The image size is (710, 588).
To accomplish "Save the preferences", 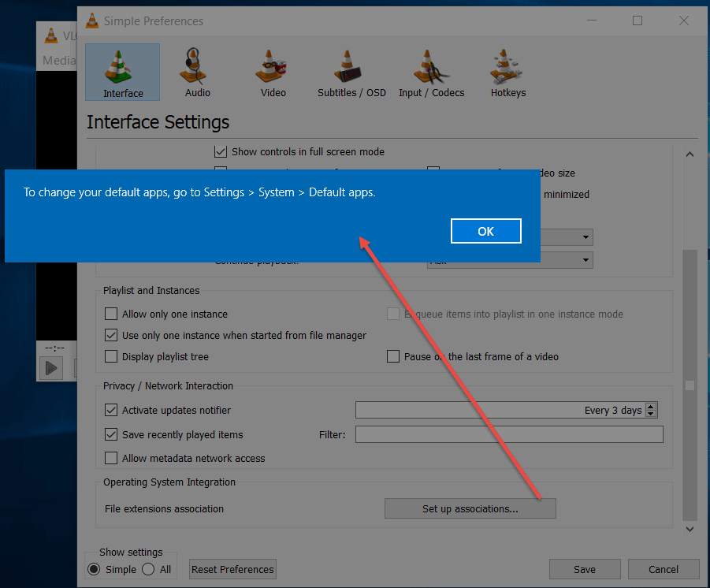I will [585, 569].
